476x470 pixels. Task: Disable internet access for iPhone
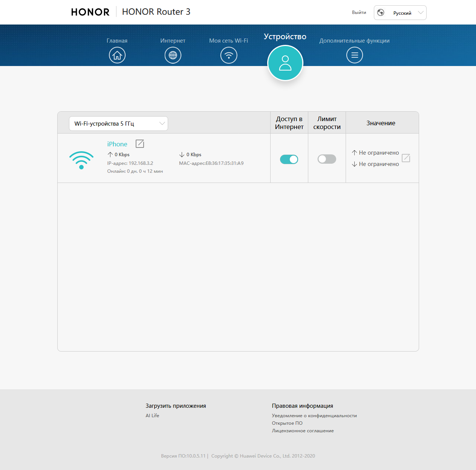tap(289, 159)
